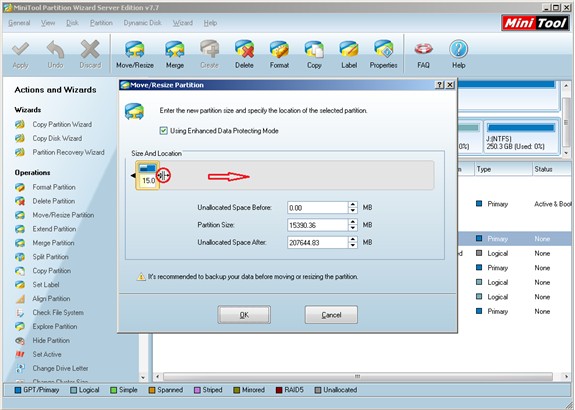Click the dialog's question mark help button

440,85
